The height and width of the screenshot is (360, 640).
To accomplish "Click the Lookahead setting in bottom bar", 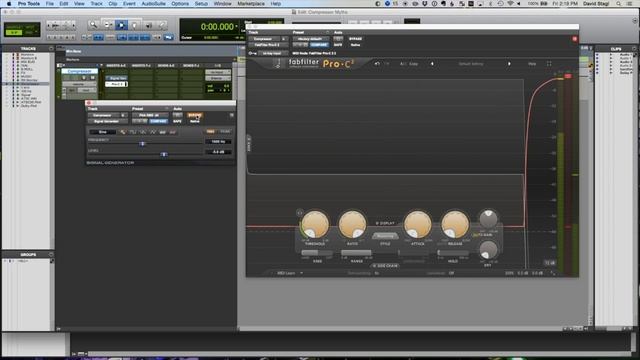I will pyautogui.click(x=440, y=273).
